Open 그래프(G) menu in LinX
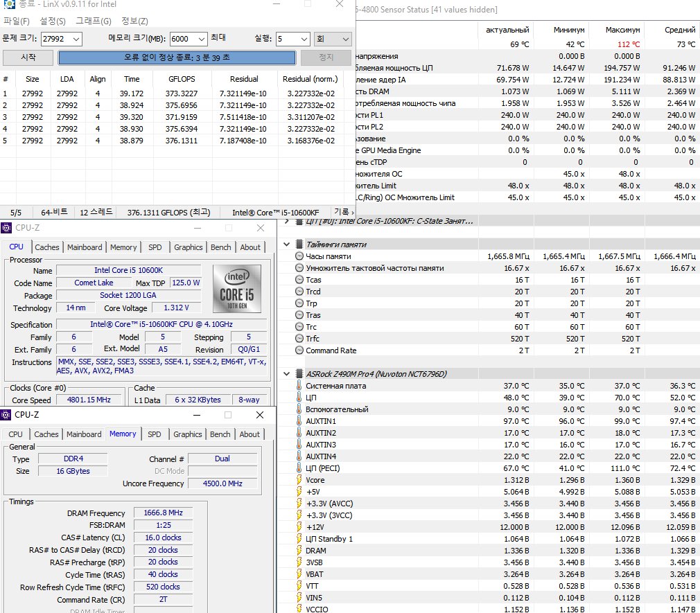The height and width of the screenshot is (613, 700). (94, 21)
